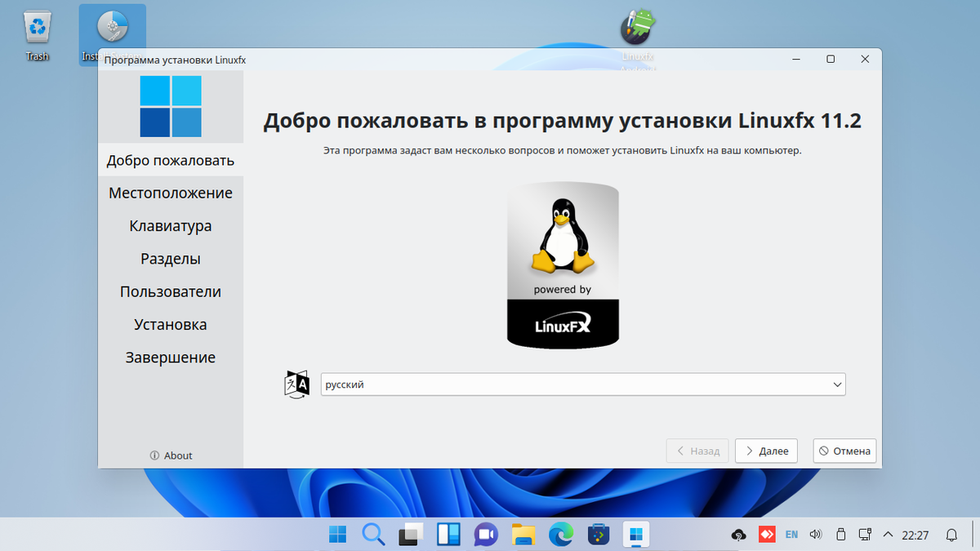The image size is (980, 551).
Task: Switch to the installer taskbar icon
Action: click(635, 535)
